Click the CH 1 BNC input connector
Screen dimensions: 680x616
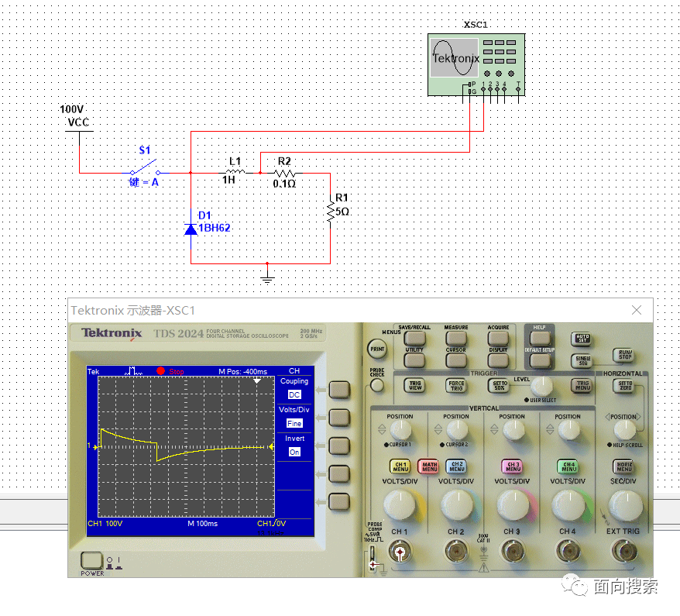pos(400,552)
